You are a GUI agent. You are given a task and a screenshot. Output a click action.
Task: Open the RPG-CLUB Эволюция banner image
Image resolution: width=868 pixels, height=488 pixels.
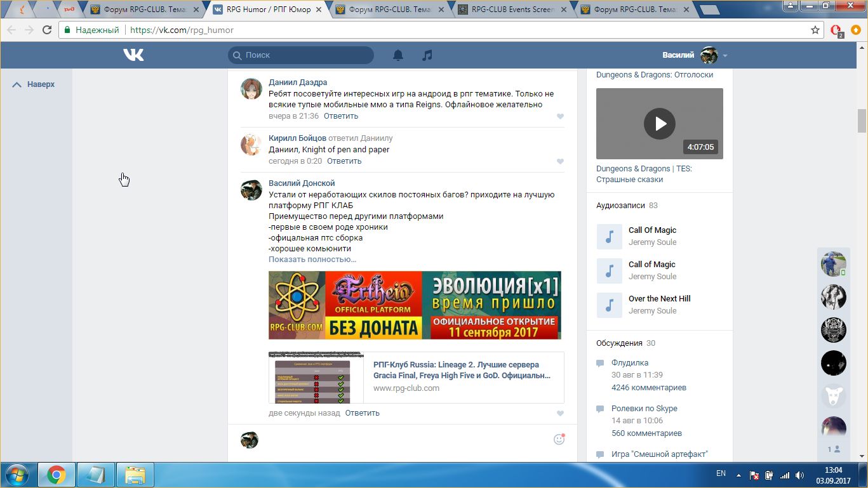point(415,305)
